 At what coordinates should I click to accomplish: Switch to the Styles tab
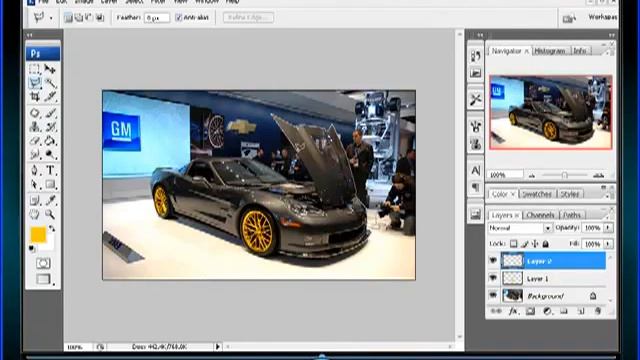coord(569,194)
